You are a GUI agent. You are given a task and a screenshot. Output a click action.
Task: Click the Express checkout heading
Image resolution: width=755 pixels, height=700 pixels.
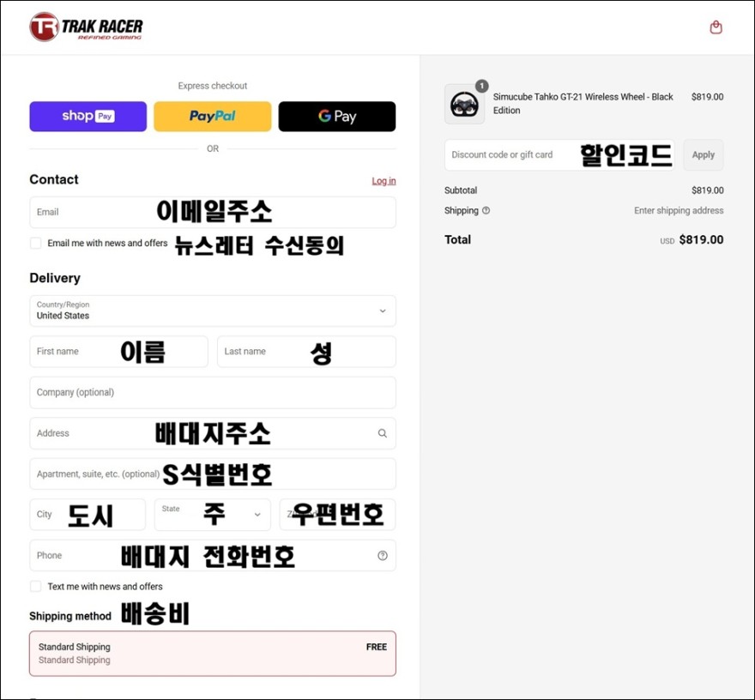click(x=213, y=86)
